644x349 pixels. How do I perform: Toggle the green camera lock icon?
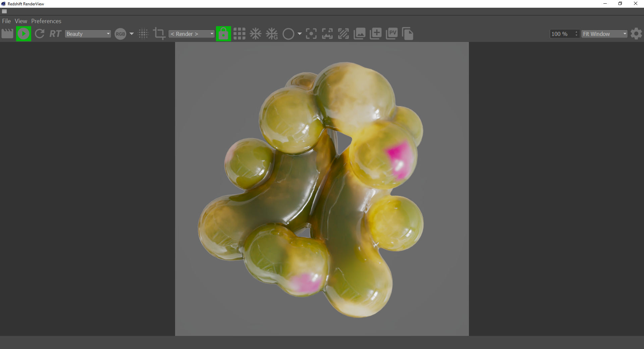(x=223, y=34)
